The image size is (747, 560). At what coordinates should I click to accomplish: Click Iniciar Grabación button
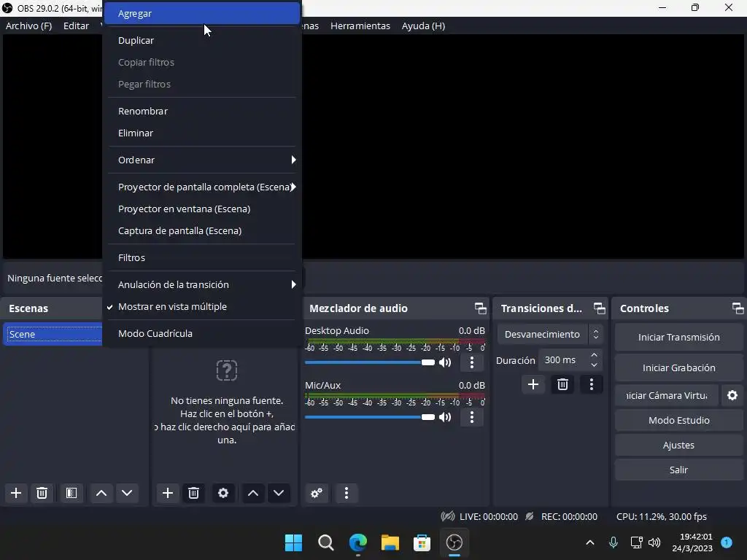point(679,367)
